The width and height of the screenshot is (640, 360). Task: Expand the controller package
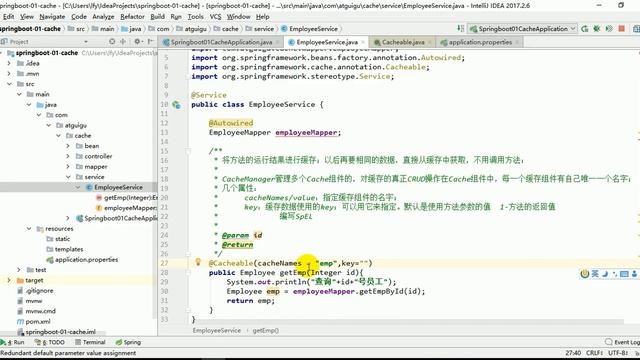coord(68,156)
